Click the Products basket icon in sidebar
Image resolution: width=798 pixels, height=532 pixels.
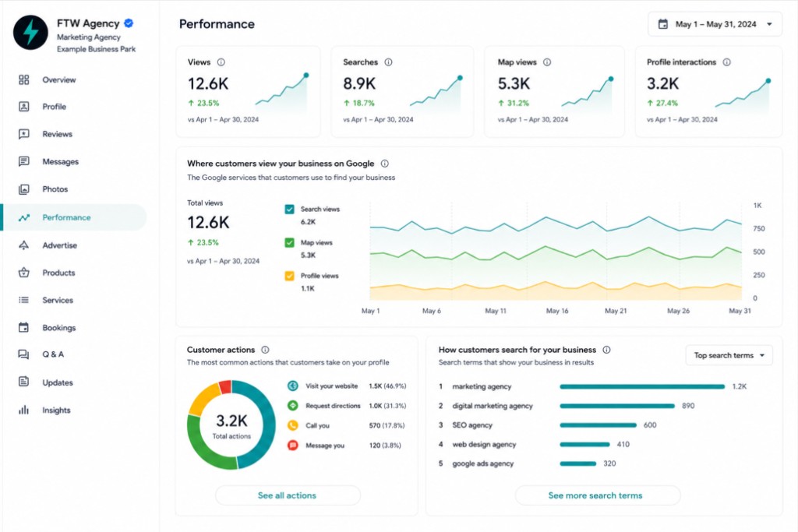(24, 273)
